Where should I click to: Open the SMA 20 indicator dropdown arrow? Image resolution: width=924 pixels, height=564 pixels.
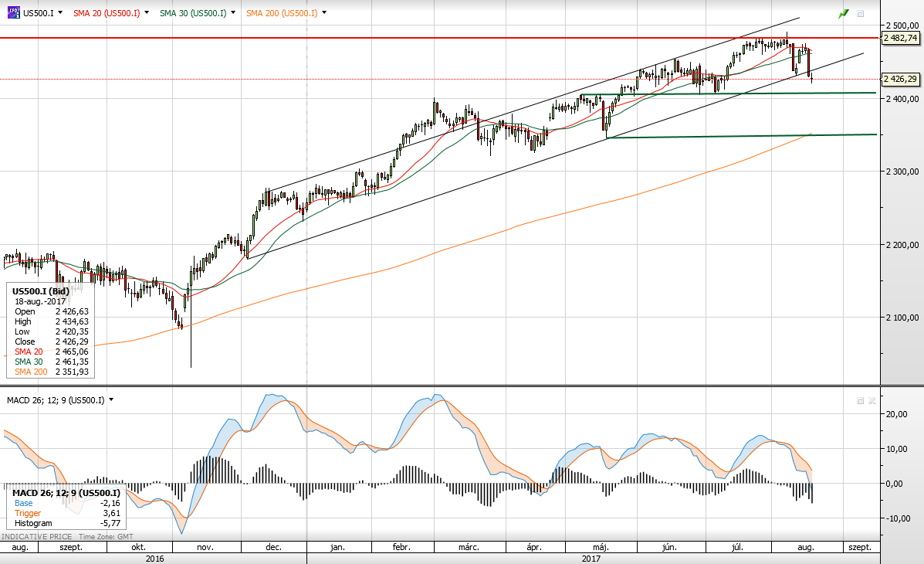147,12
